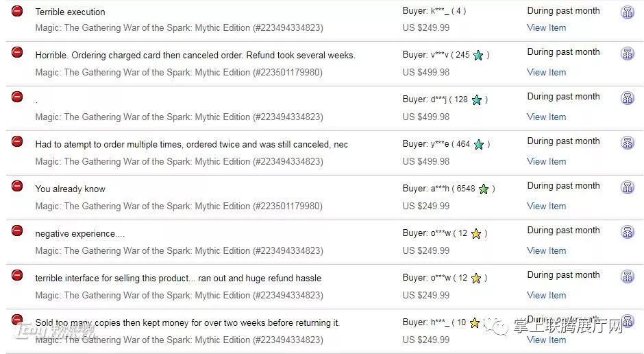Viewport: 644px width, 354px height.
Task: Click the report icon in buyer k***_ row
Action: tap(627, 12)
